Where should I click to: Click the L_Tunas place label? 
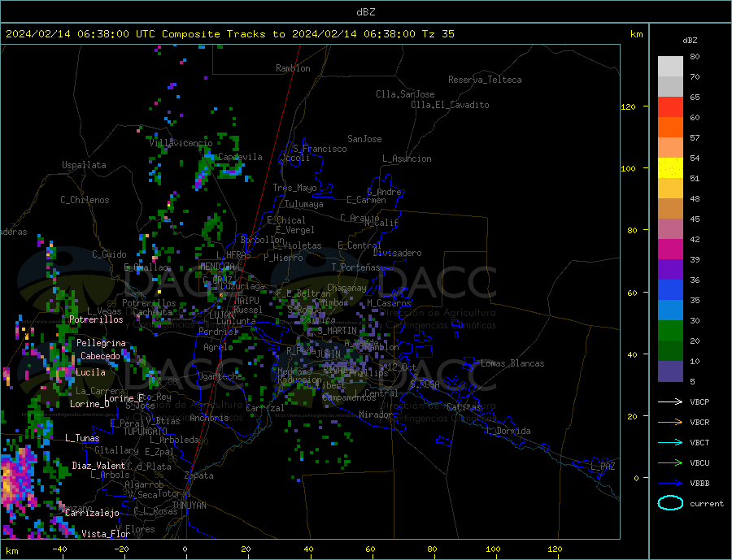pos(82,438)
